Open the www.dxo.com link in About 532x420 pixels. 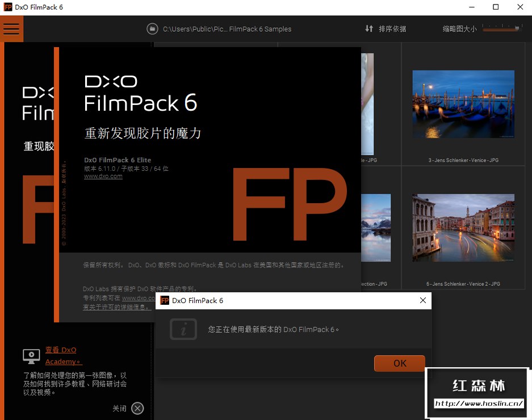click(x=103, y=176)
